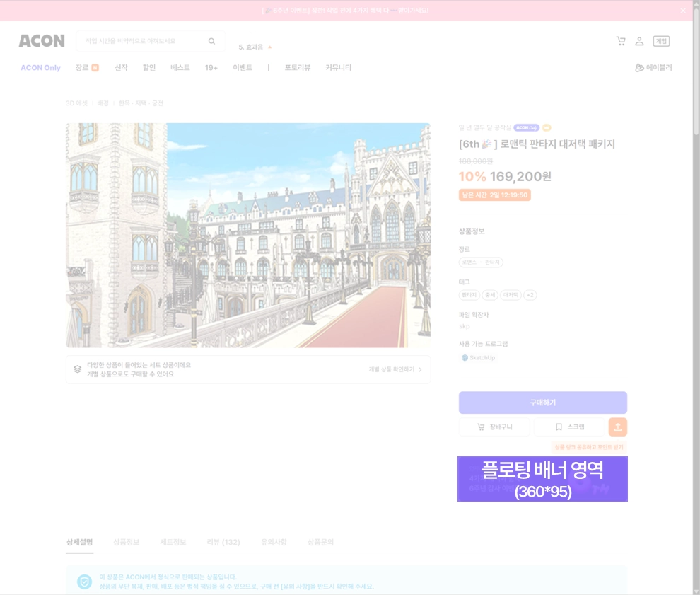Click the 상품 링크 공유하고 포인트 받기 tooltip
Image resolution: width=700 pixels, height=595 pixels.
[589, 447]
